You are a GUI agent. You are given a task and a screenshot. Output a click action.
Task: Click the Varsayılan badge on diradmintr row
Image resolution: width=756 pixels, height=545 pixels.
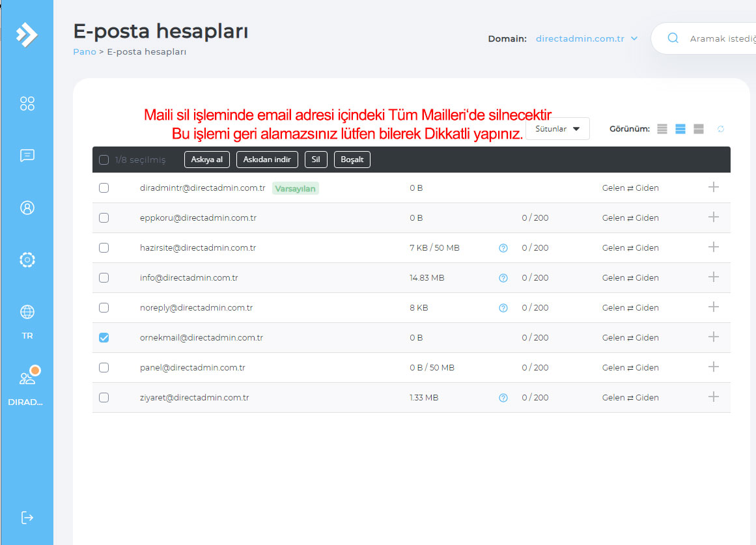click(x=295, y=188)
